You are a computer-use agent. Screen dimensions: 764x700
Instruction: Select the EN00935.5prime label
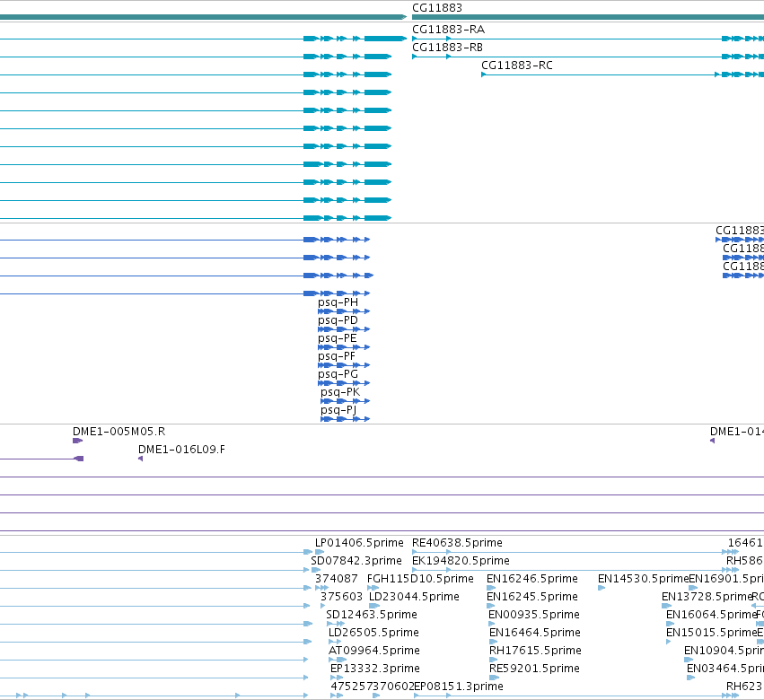tap(533, 616)
